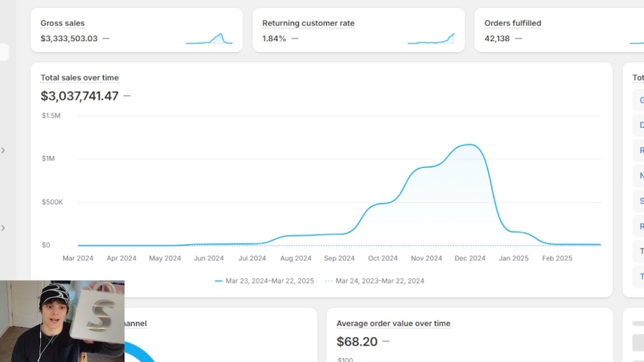Click the $1M y-axis label

(48, 158)
